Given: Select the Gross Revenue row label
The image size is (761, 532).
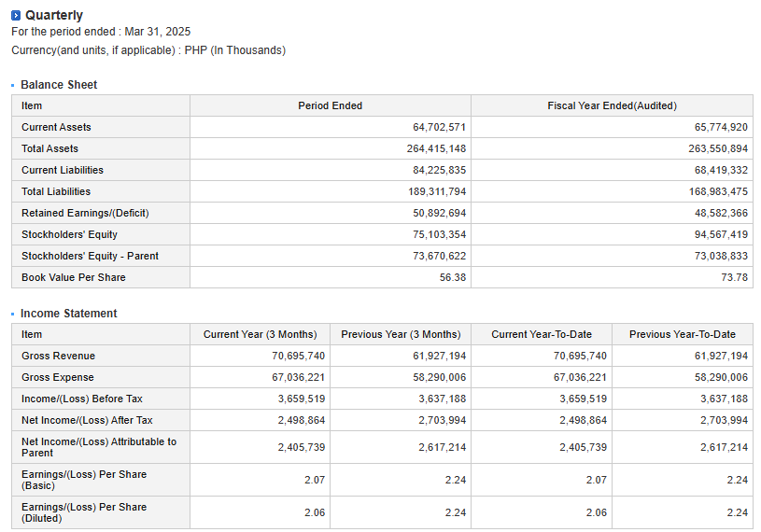Looking at the screenshot, I should pyautogui.click(x=58, y=356).
